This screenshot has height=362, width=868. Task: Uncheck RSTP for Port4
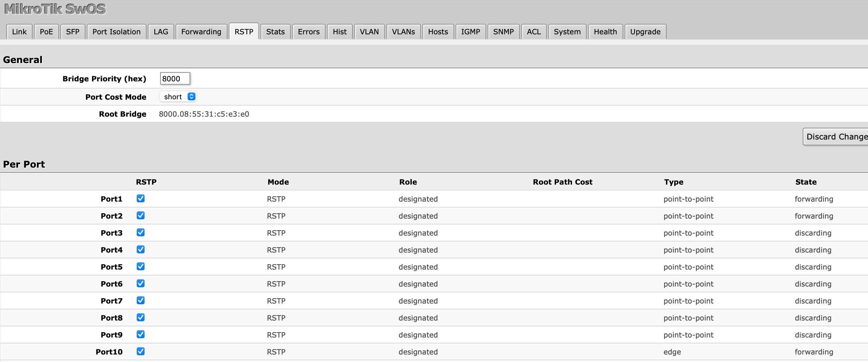[141, 249]
